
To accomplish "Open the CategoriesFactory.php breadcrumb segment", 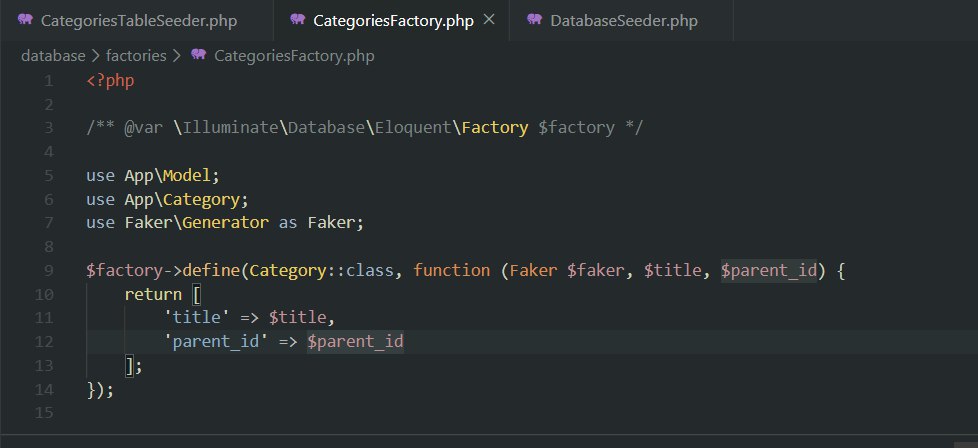I will 294,56.
